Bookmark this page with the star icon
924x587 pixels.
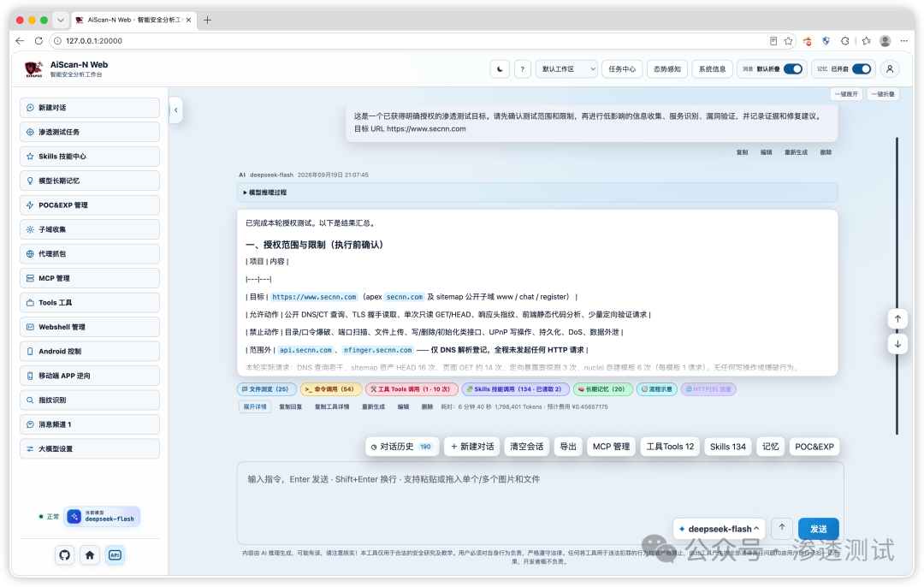(x=789, y=41)
